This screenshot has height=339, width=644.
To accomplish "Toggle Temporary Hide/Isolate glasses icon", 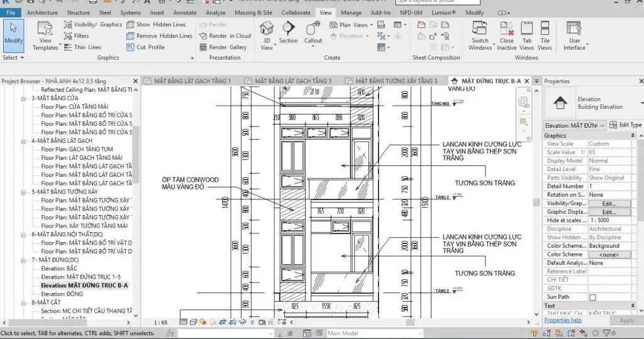I will tap(243, 322).
